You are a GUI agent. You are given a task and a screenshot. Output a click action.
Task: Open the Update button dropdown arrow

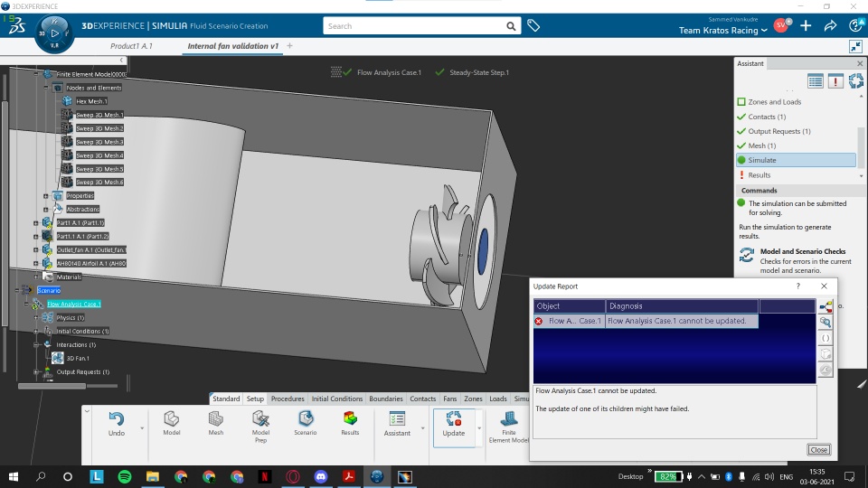click(479, 428)
